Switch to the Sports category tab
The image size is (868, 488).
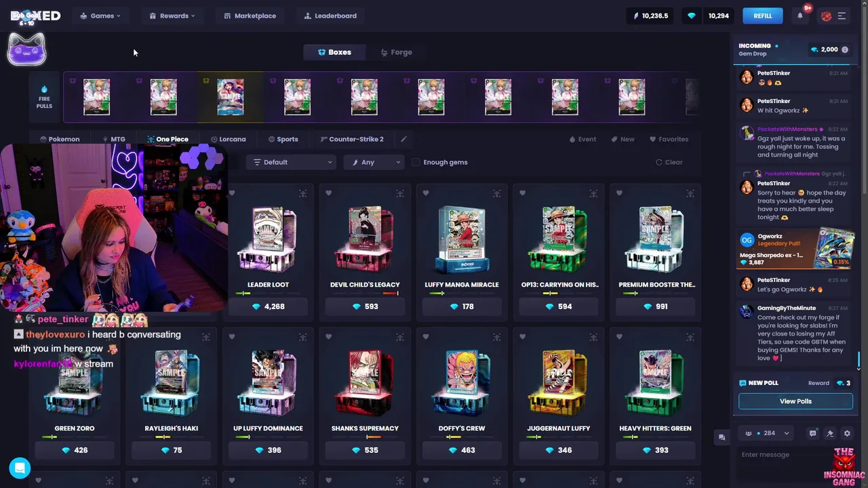pos(283,139)
